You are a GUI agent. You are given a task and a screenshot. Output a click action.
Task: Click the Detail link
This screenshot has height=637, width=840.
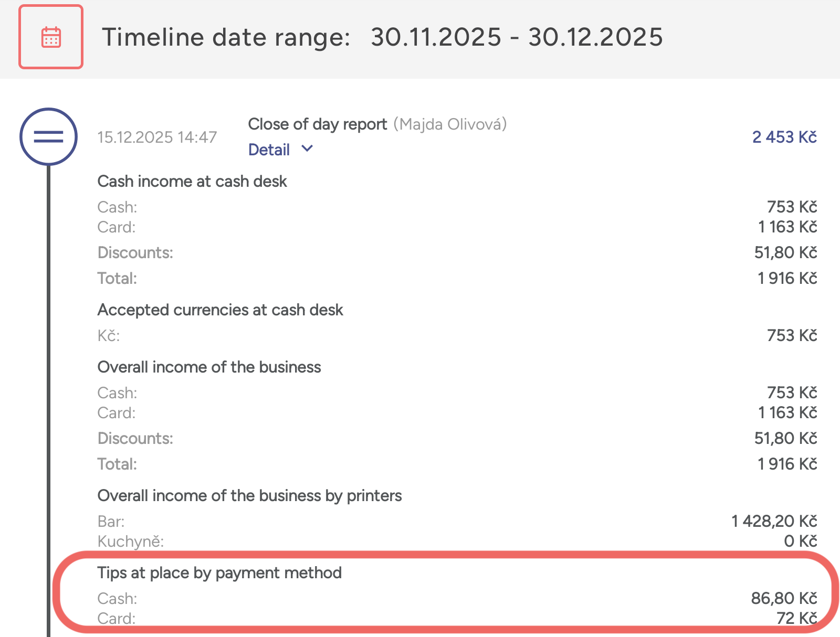click(x=269, y=150)
